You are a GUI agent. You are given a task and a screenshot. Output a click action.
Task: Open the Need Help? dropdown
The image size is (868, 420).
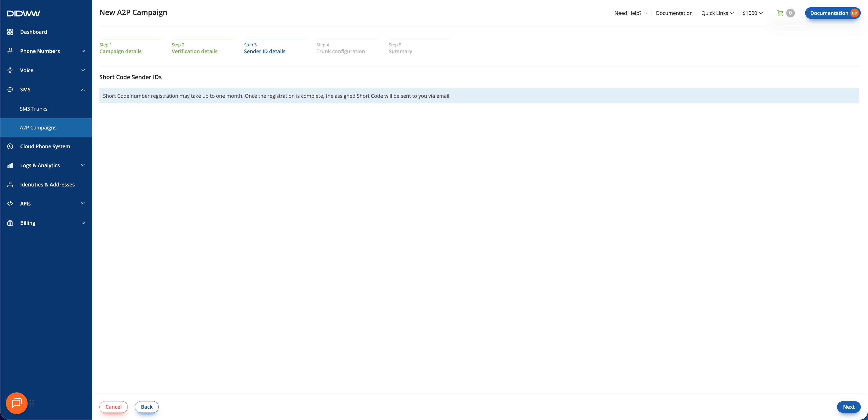click(x=630, y=13)
